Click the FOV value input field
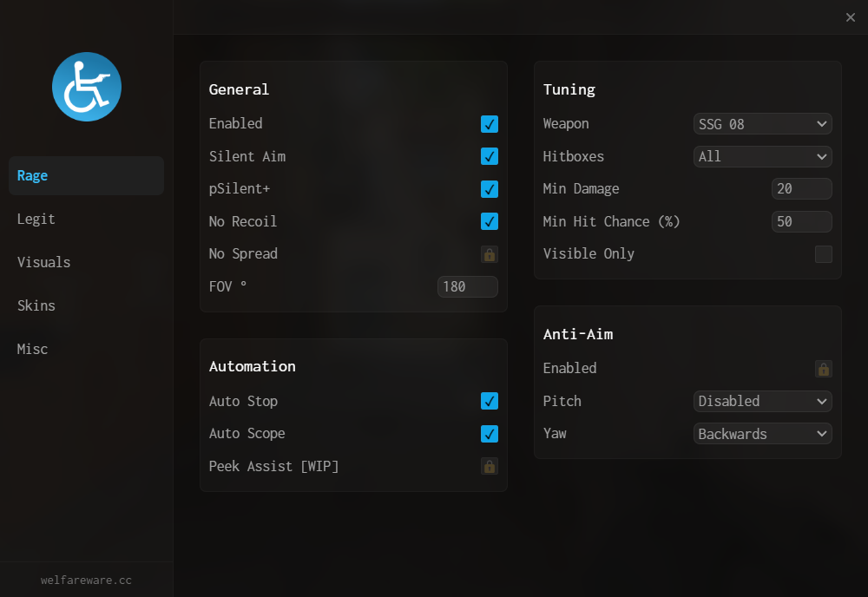The width and height of the screenshot is (868, 597). pyautogui.click(x=468, y=287)
